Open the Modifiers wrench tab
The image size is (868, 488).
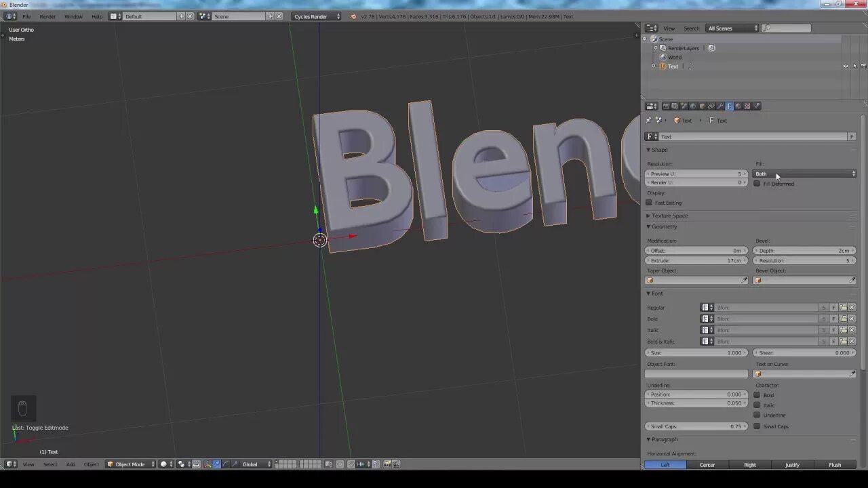coord(720,106)
